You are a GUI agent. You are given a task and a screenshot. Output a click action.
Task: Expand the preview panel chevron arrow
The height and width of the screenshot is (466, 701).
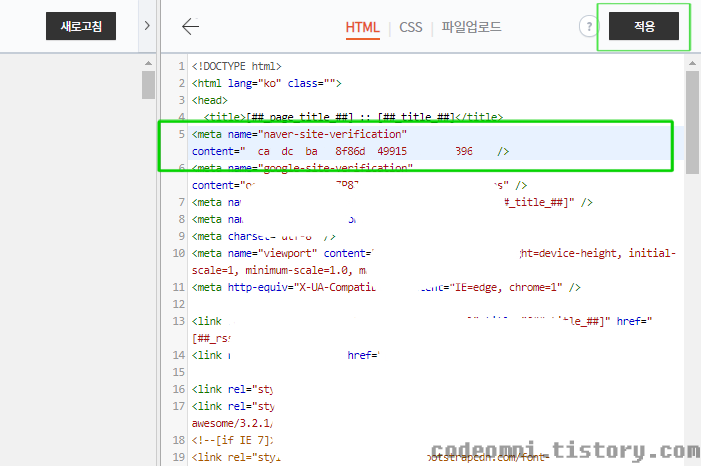(147, 25)
